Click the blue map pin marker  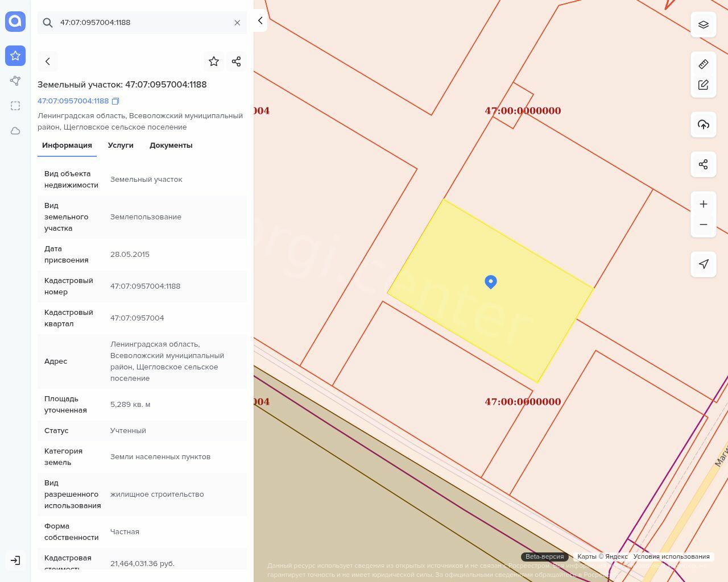491,281
